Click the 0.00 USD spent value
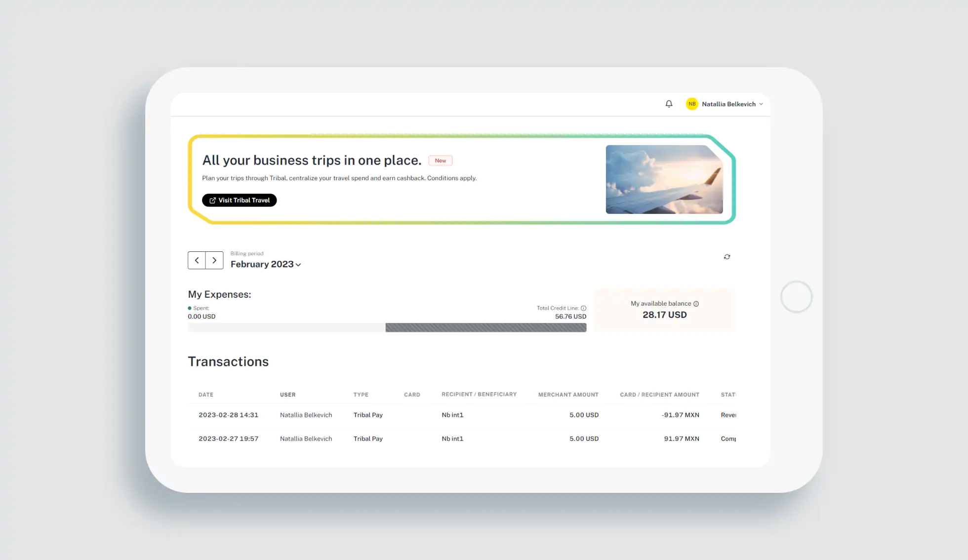Image resolution: width=968 pixels, height=560 pixels. point(202,317)
